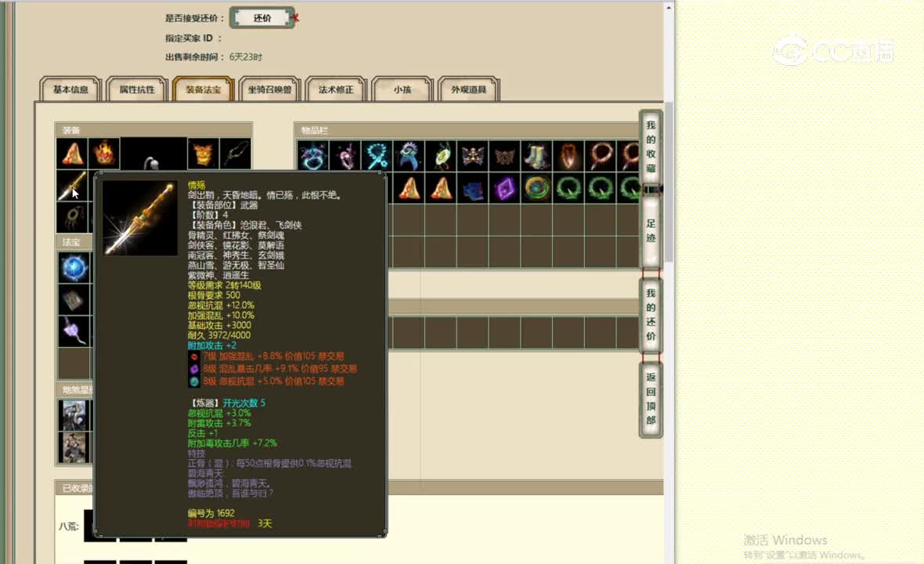
Task: Select the purple crystal card item
Action: coord(504,189)
